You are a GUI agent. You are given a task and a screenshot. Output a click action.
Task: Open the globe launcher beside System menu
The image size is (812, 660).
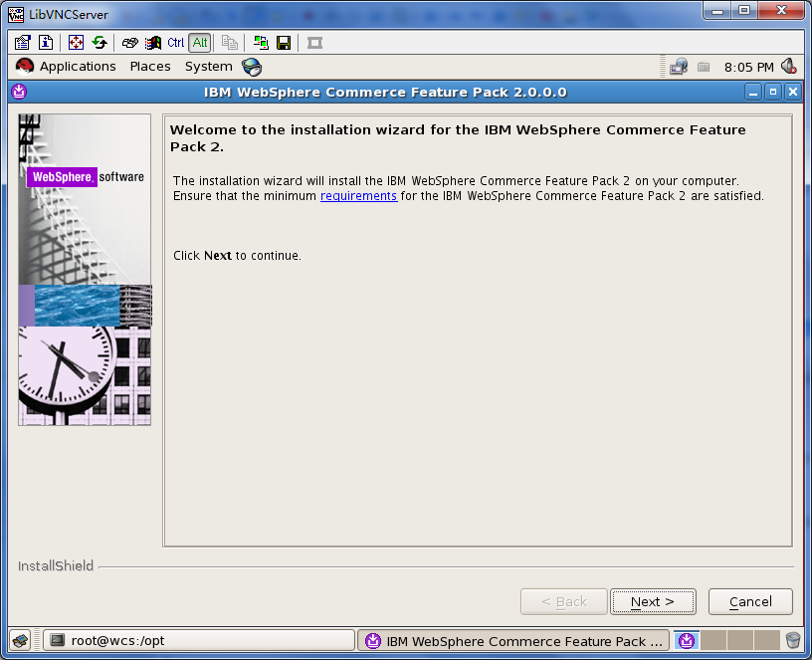pyautogui.click(x=251, y=66)
